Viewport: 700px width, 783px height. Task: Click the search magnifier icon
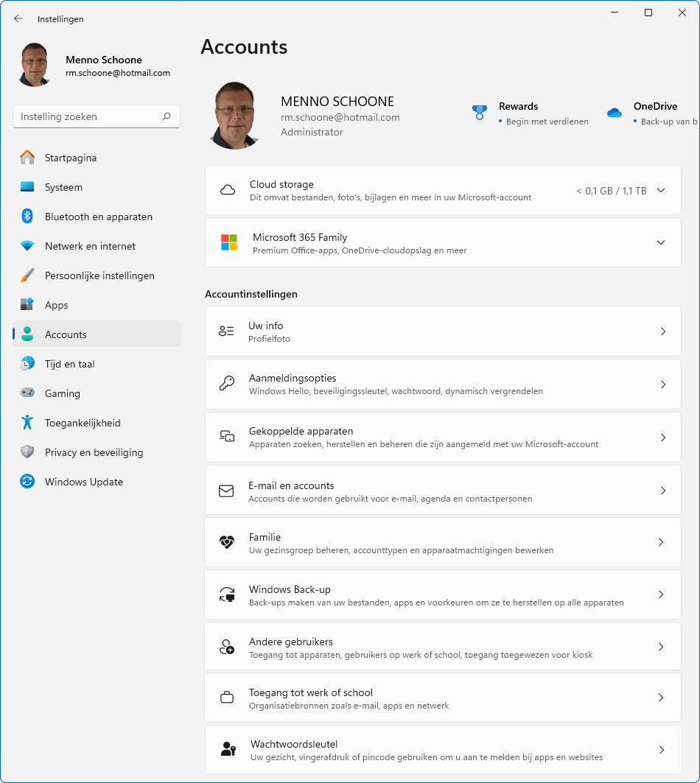167,116
